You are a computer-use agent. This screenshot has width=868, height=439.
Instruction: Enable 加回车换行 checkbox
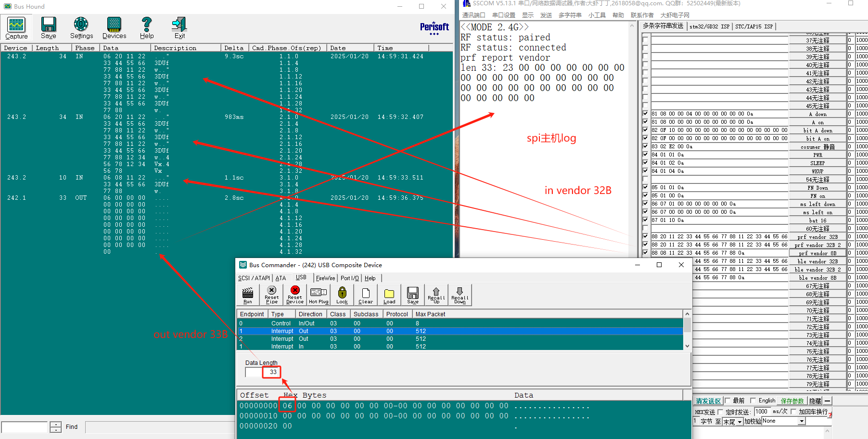click(x=793, y=412)
